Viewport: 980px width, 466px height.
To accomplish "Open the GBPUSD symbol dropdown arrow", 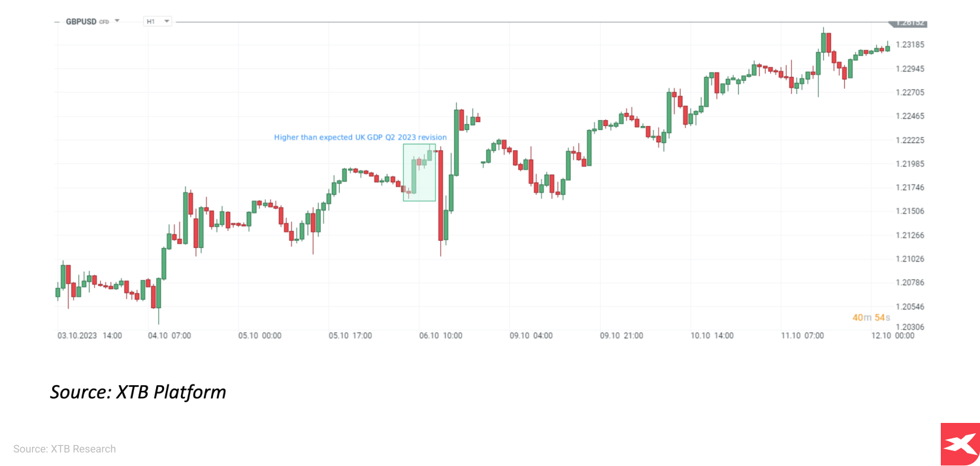I will 117,21.
